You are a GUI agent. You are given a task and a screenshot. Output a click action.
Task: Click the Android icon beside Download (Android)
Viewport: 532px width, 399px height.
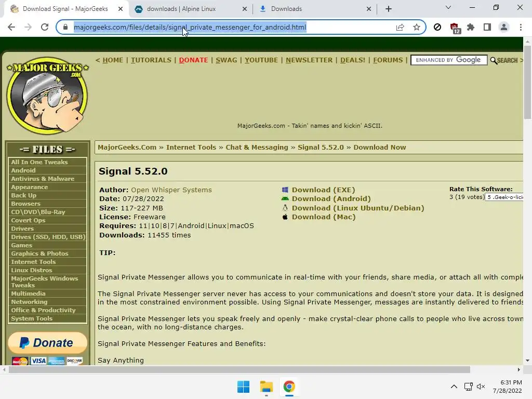(x=285, y=198)
